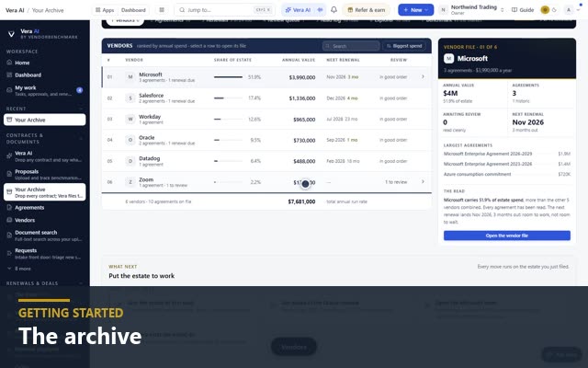Click the Datadog $488,000 annual value
Viewport: 588px width, 368px height.
304,161
